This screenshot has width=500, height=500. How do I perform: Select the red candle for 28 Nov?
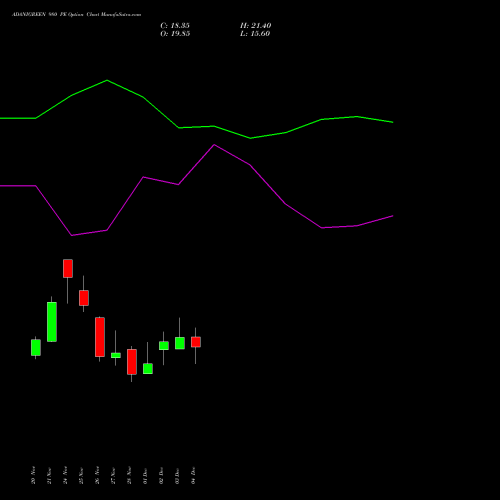[x=132, y=362]
